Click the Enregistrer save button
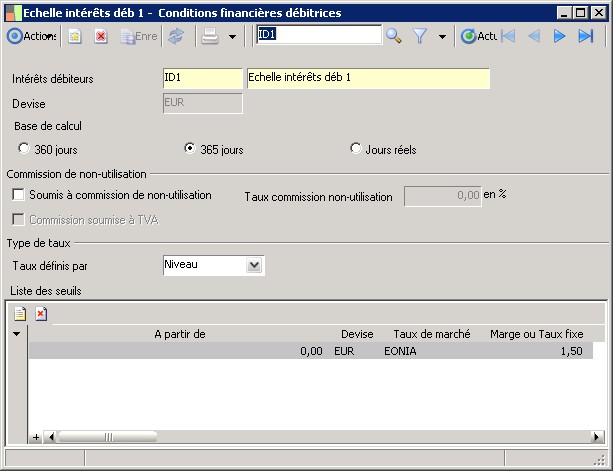 coord(139,36)
